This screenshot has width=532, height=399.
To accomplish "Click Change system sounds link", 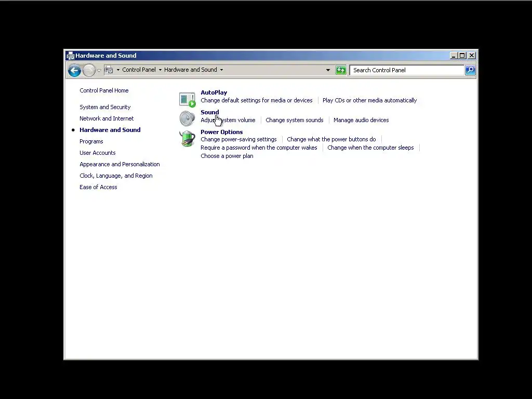I will 295,120.
